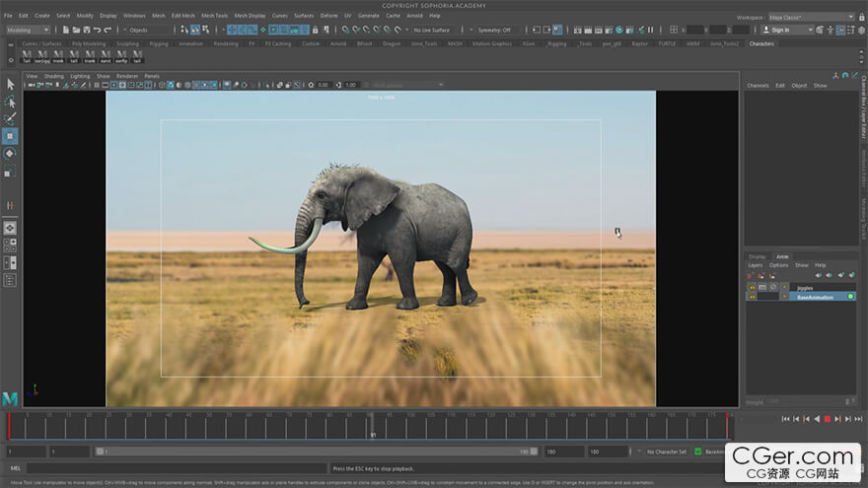The image size is (868, 488).
Task: Open the Mesh Tools menu
Action: click(214, 16)
